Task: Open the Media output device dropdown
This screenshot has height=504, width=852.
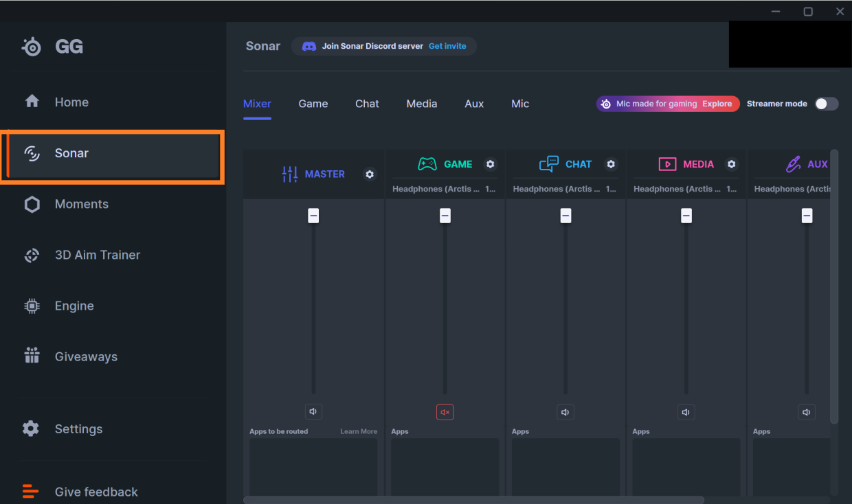Action: tap(686, 189)
